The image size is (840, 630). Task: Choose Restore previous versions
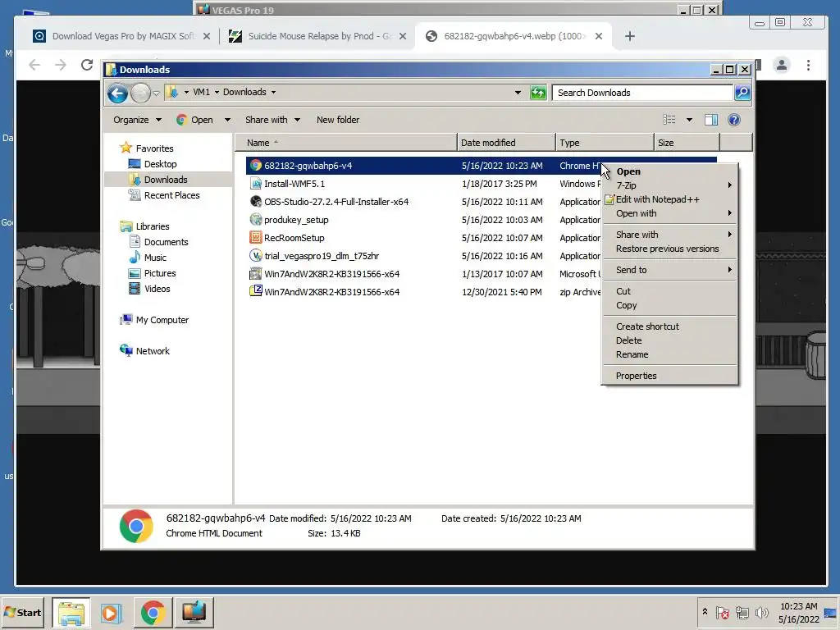click(x=669, y=249)
